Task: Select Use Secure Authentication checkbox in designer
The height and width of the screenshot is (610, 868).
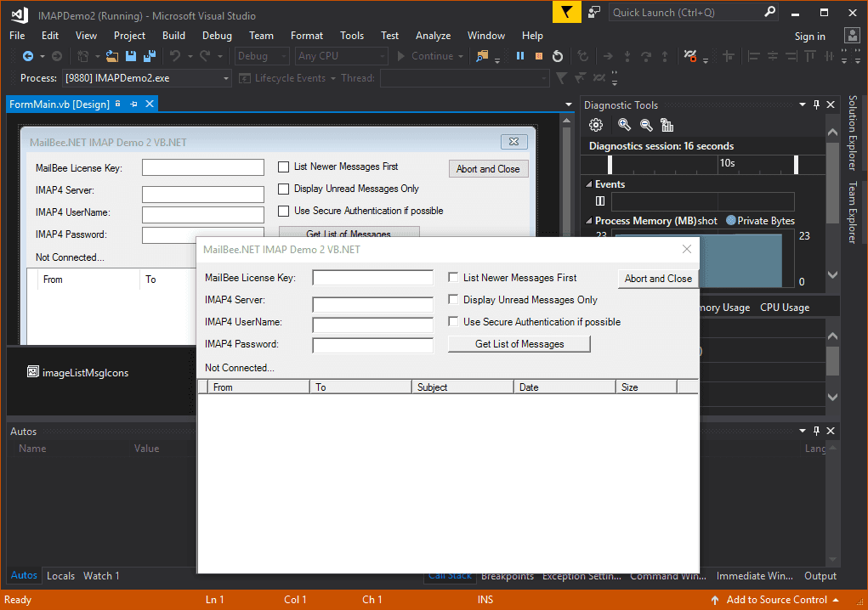Action: 283,211
